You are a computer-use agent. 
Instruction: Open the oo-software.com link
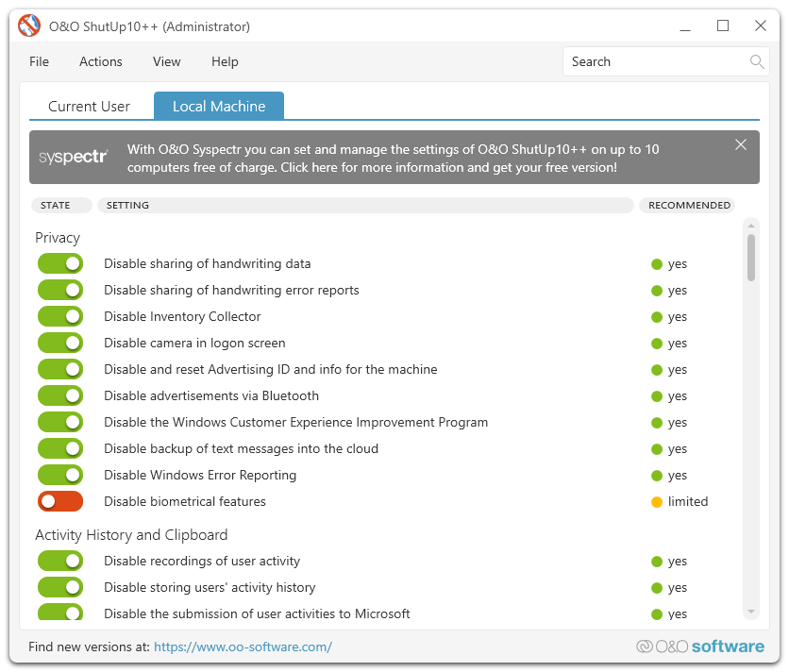point(243,647)
